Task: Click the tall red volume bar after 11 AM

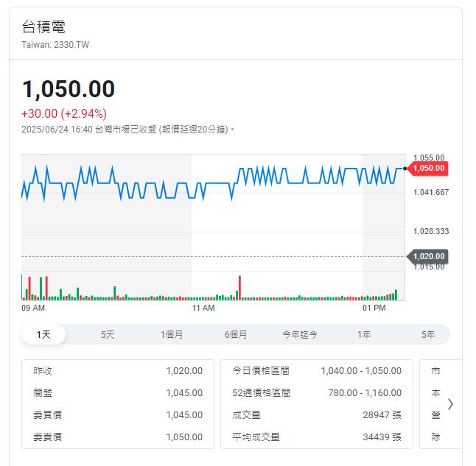Action: click(239, 288)
